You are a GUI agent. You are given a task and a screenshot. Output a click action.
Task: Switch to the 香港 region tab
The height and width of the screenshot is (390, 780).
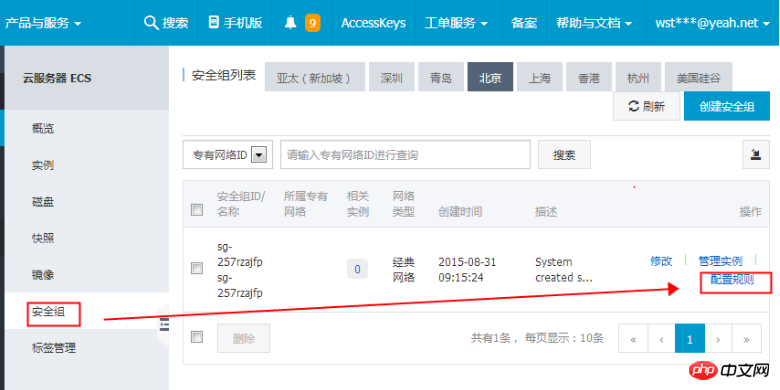[589, 77]
